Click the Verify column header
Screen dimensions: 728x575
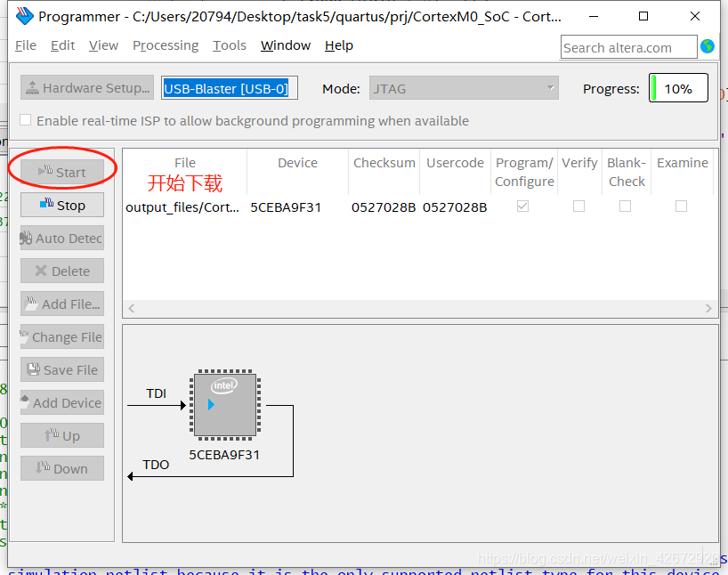(x=579, y=163)
